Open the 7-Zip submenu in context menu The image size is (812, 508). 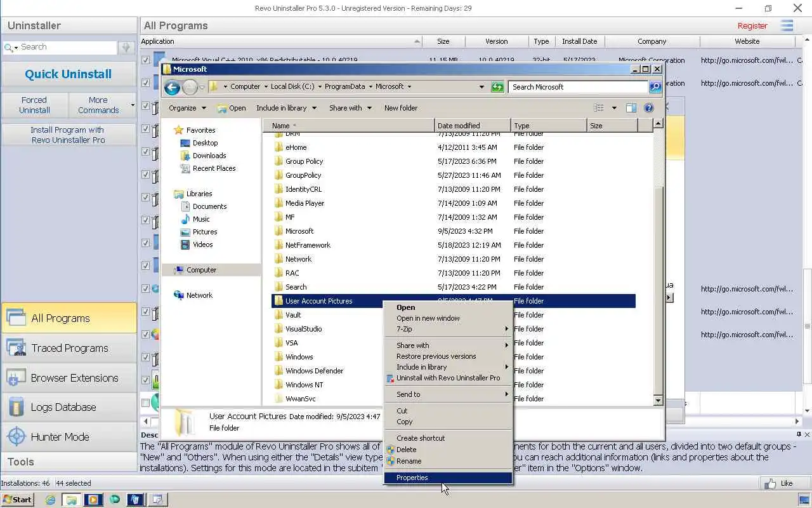coord(448,329)
